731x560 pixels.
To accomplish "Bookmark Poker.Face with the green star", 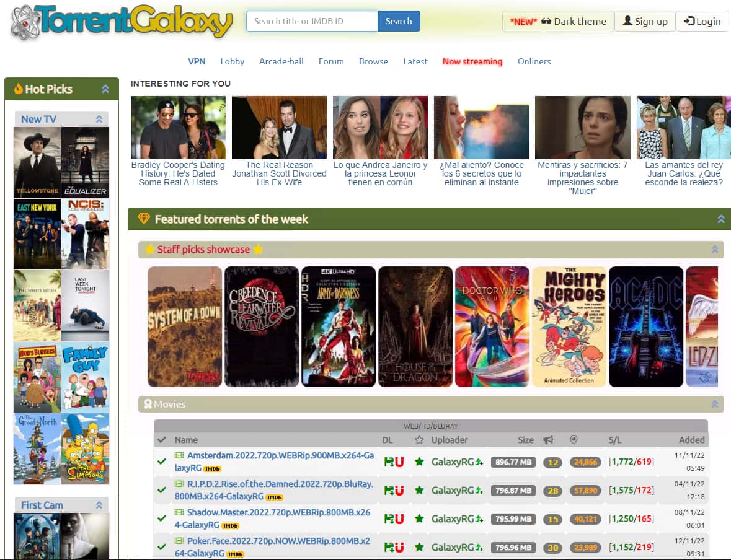I will 419,547.
